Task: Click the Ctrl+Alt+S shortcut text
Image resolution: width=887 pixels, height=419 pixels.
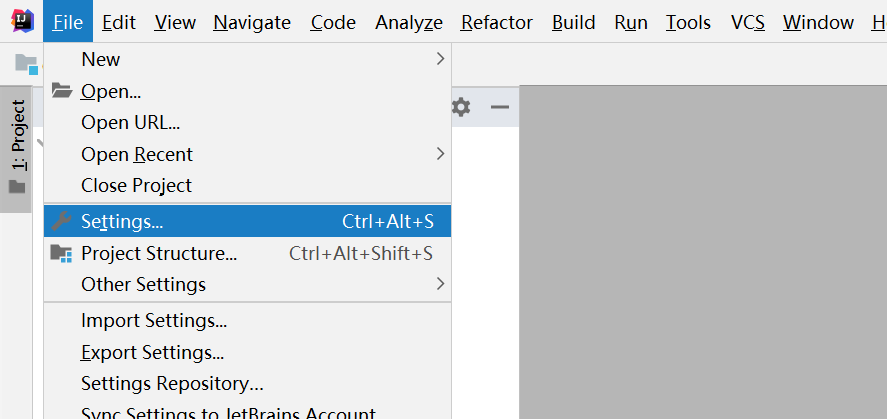Action: click(x=388, y=222)
